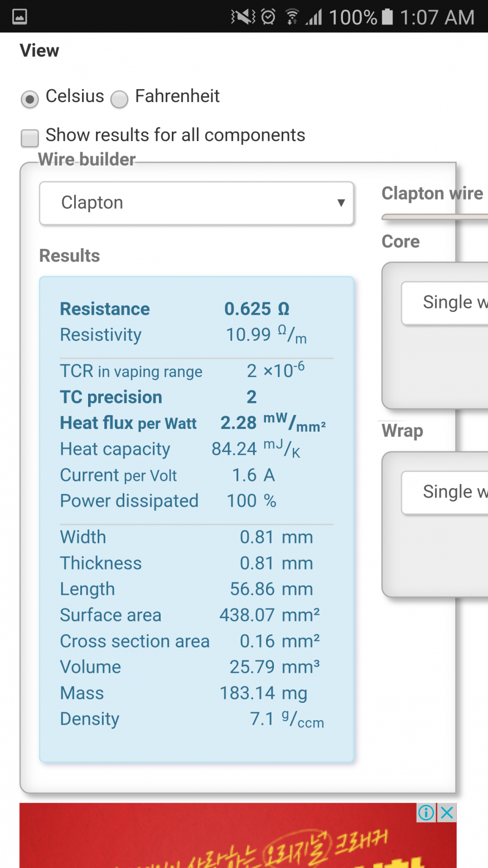Tap the alarm clock status icon

268,17
